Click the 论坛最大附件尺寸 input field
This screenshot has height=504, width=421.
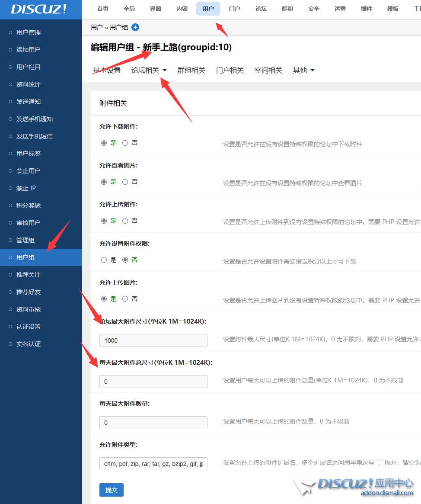(153, 340)
